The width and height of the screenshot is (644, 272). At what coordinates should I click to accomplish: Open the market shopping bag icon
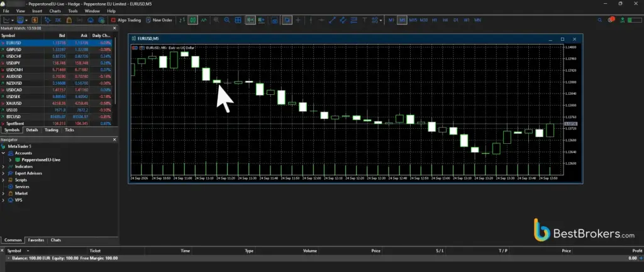click(x=69, y=19)
